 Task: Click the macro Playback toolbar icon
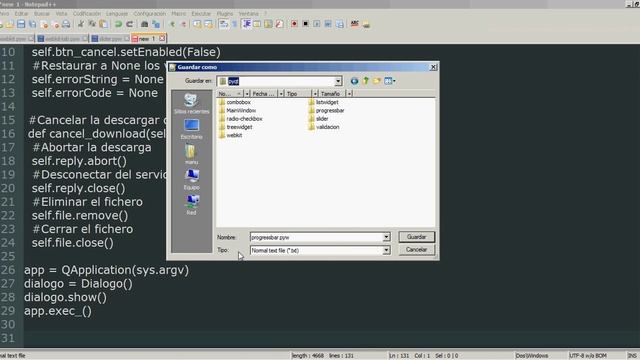[x=317, y=24]
